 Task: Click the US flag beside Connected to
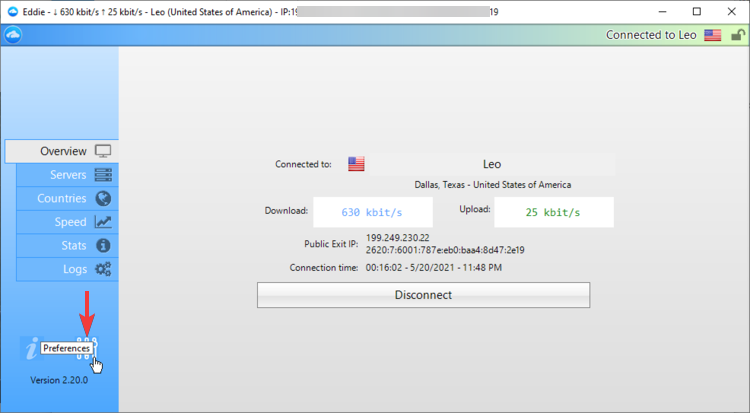356,164
